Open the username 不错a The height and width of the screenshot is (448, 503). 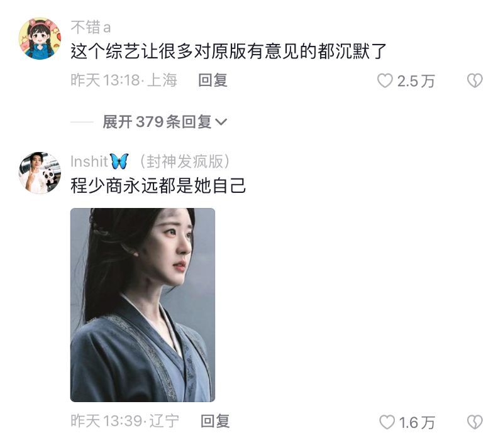click(91, 27)
